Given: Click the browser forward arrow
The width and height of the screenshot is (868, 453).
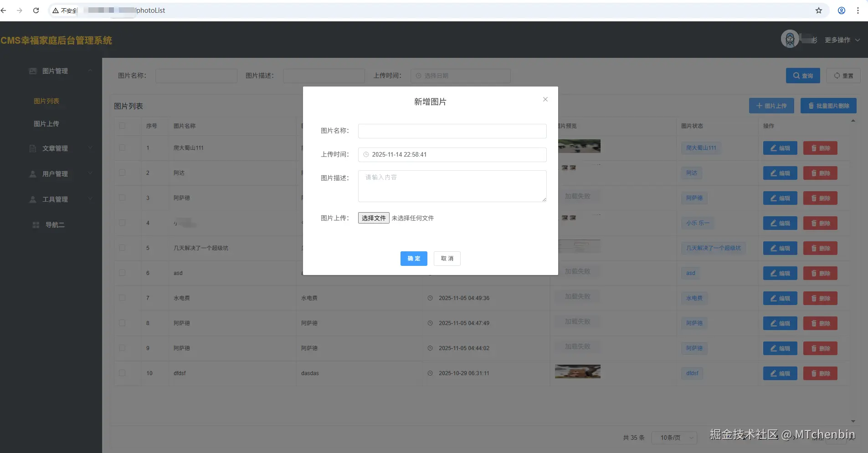Looking at the screenshot, I should [19, 10].
